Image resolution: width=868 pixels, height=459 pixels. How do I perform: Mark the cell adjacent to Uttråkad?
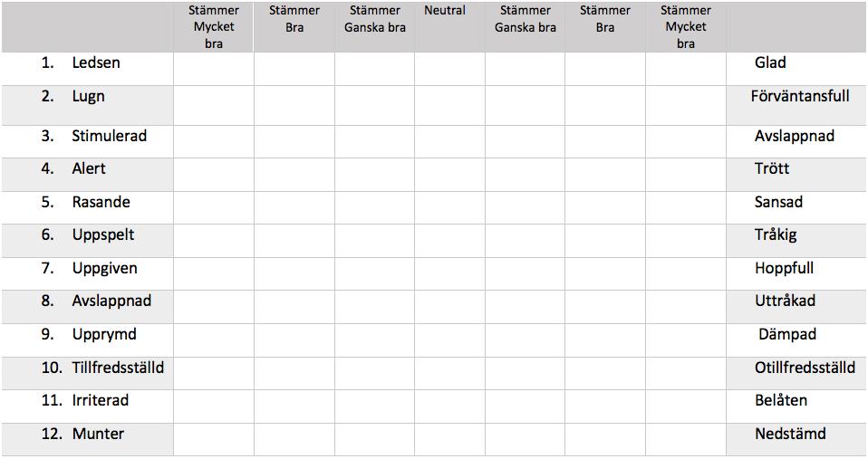point(686,307)
